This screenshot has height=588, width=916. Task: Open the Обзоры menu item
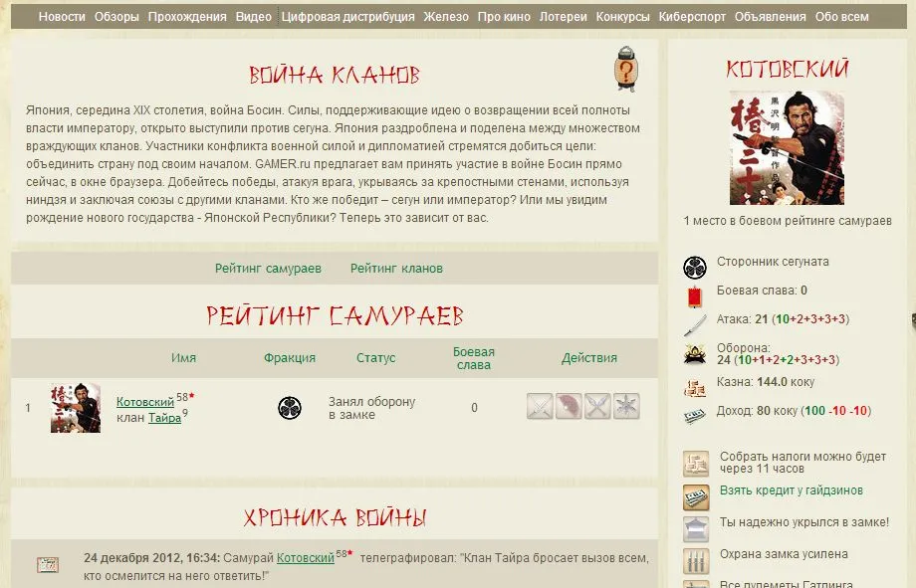click(116, 17)
